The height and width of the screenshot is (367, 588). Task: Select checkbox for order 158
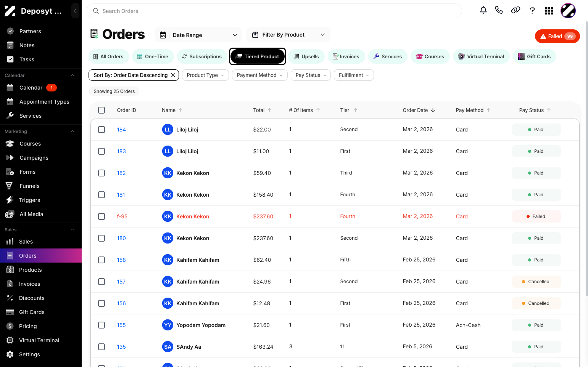coord(101,260)
